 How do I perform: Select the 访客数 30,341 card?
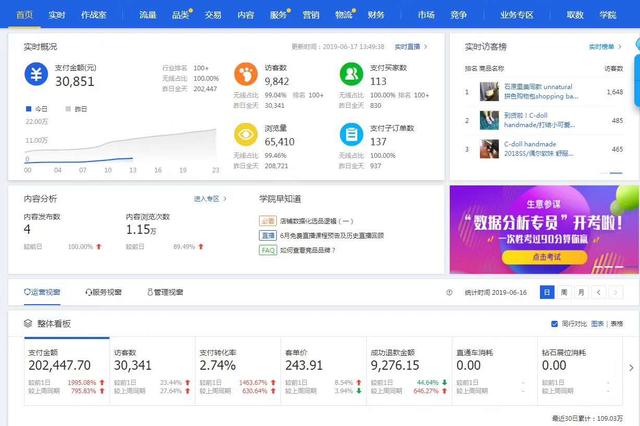[x=153, y=371]
